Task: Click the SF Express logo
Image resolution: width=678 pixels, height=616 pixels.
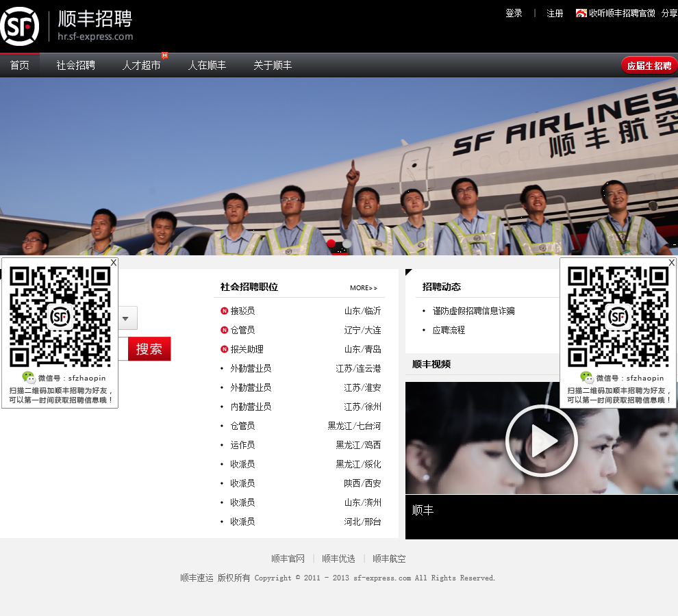Action: [19, 27]
